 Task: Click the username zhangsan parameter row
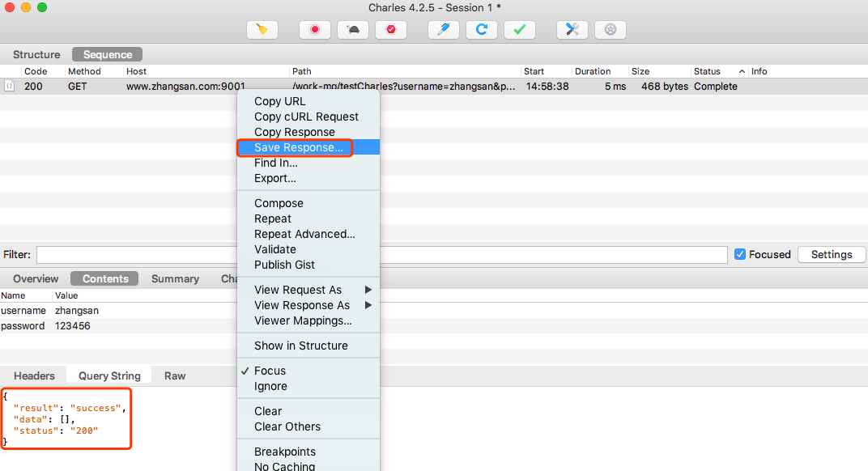tap(118, 311)
